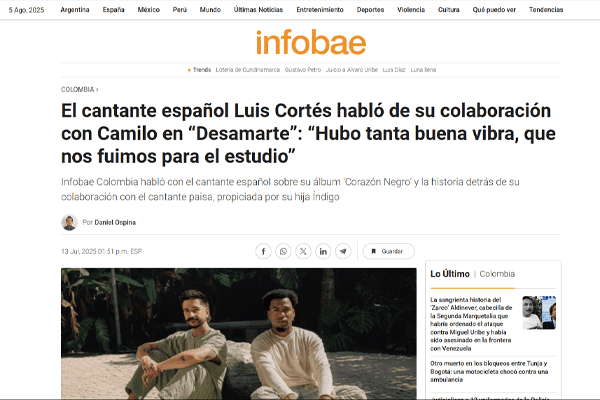Open thumbnail for 'Zarco' Aldinever story
Image resolution: width=600 pixels, height=400 pixels.
539,313
